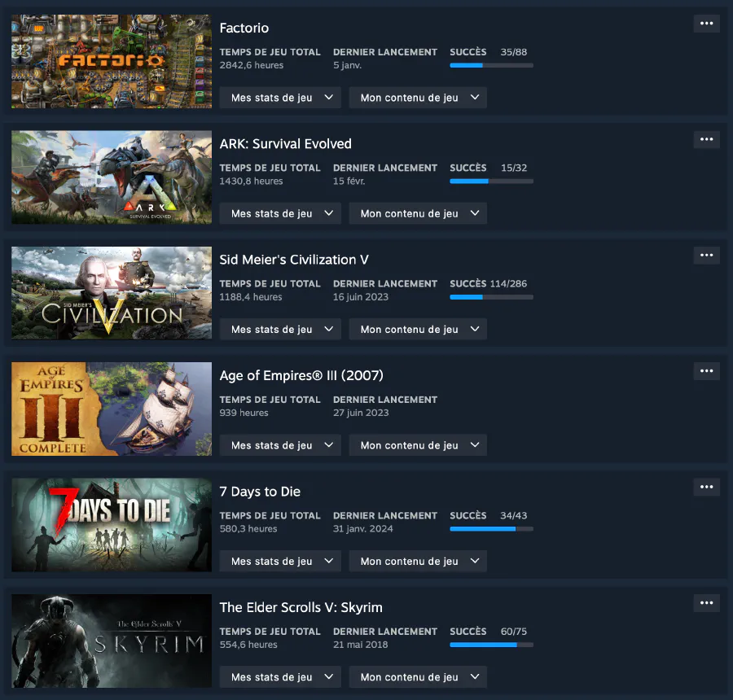Image resolution: width=733 pixels, height=700 pixels.
Task: Open the three-dot menu for Skyrim
Action: 706,603
